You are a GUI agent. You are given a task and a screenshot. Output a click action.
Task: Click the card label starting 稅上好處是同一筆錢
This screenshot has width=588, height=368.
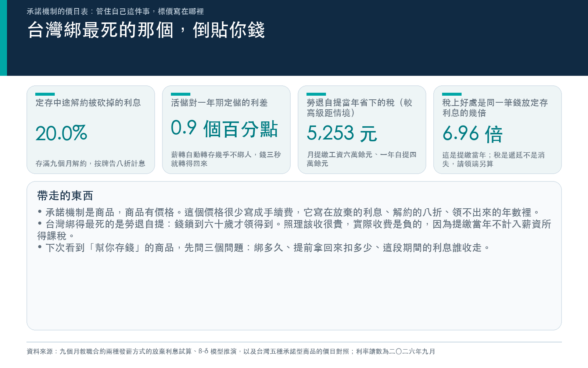coord(495,108)
